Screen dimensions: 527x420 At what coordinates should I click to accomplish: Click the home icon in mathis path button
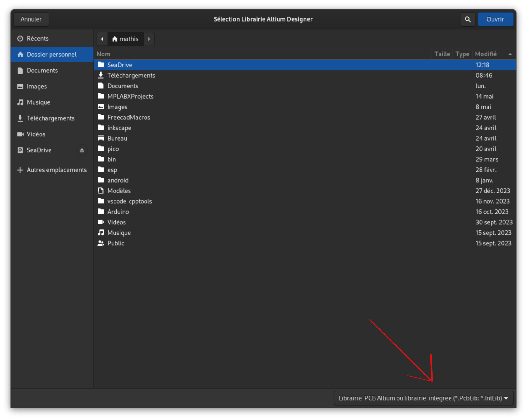[x=115, y=39]
